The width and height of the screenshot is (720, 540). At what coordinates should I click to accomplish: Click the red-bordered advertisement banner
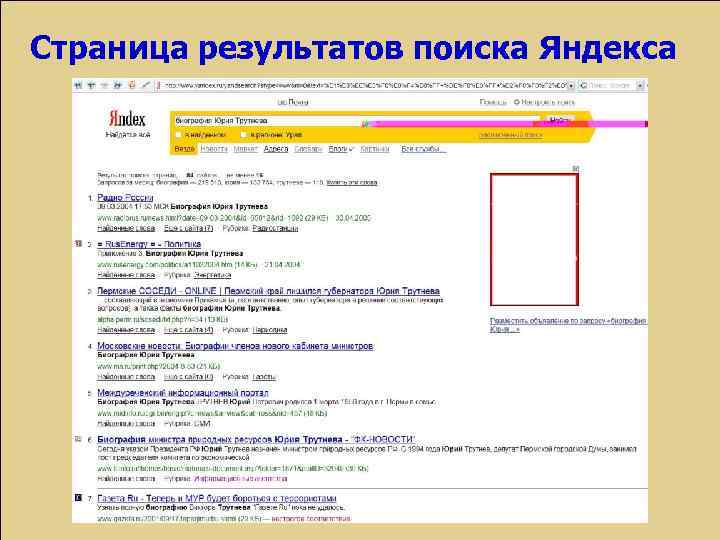coord(534,239)
